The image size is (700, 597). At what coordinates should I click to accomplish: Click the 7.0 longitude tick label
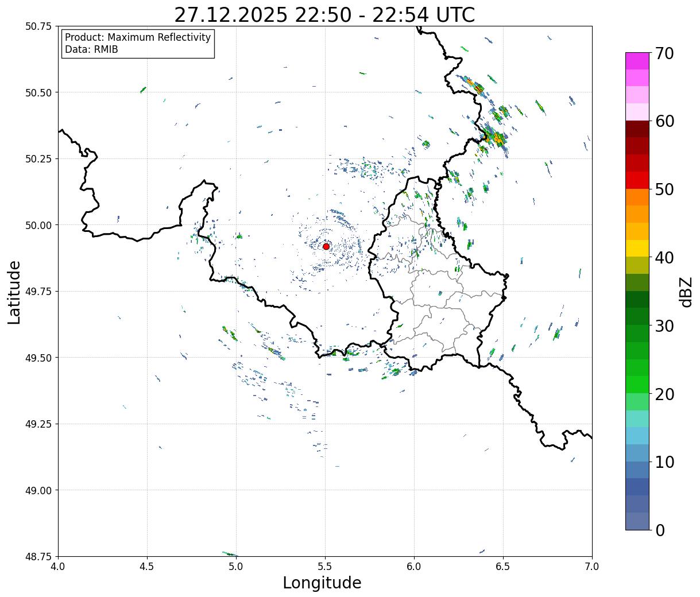(592, 566)
